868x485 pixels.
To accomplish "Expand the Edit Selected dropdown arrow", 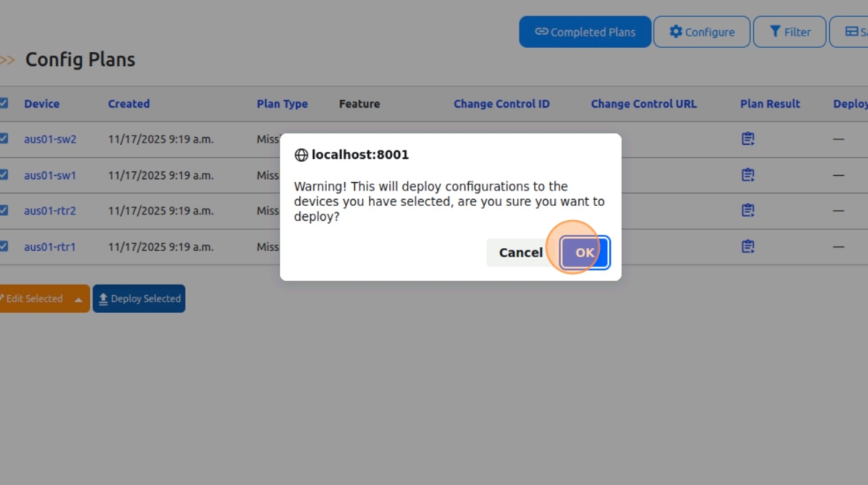I will (x=78, y=300).
